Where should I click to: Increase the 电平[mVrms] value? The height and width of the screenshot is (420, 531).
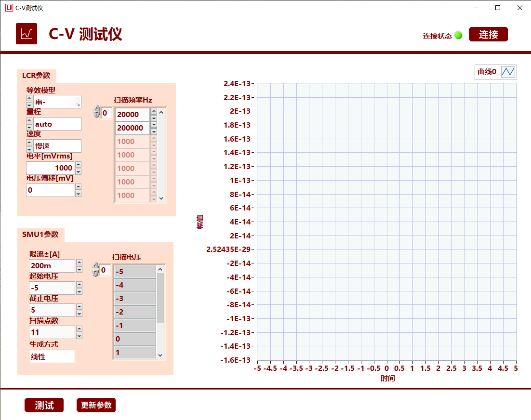78,164
